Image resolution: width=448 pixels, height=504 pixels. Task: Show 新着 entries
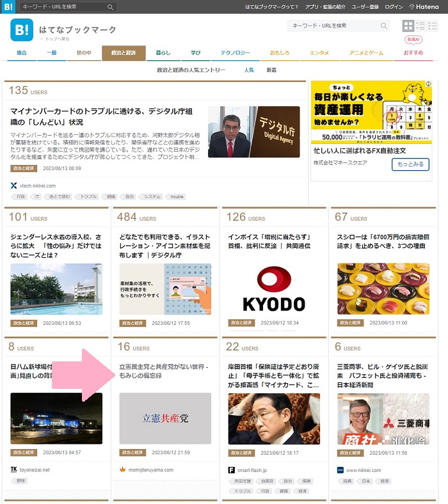click(271, 70)
